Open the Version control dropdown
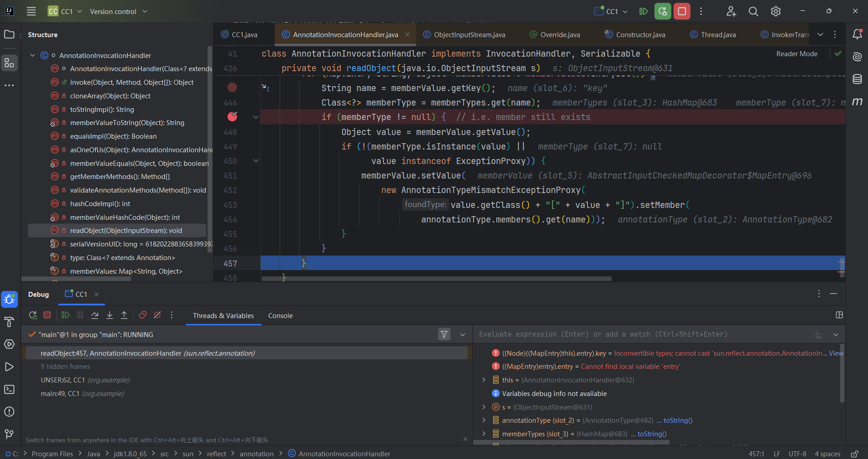This screenshot has height=459, width=868. pos(119,11)
